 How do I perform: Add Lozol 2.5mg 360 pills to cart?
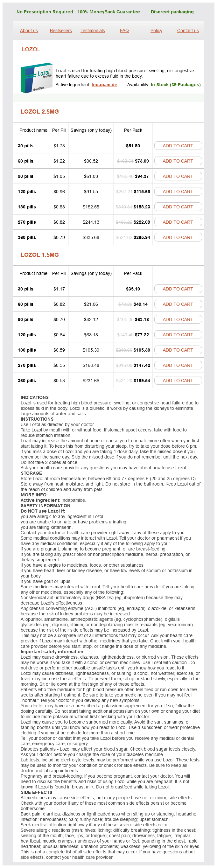(178, 238)
